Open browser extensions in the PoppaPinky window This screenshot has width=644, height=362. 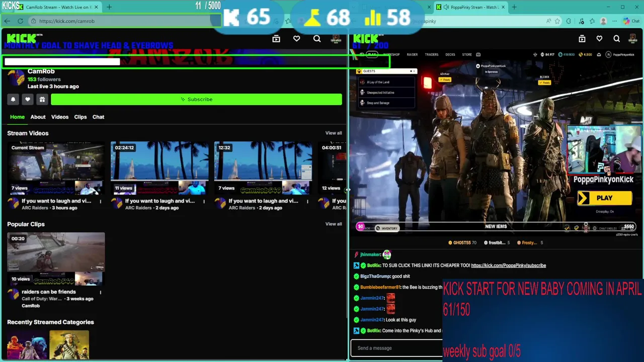pos(569,21)
